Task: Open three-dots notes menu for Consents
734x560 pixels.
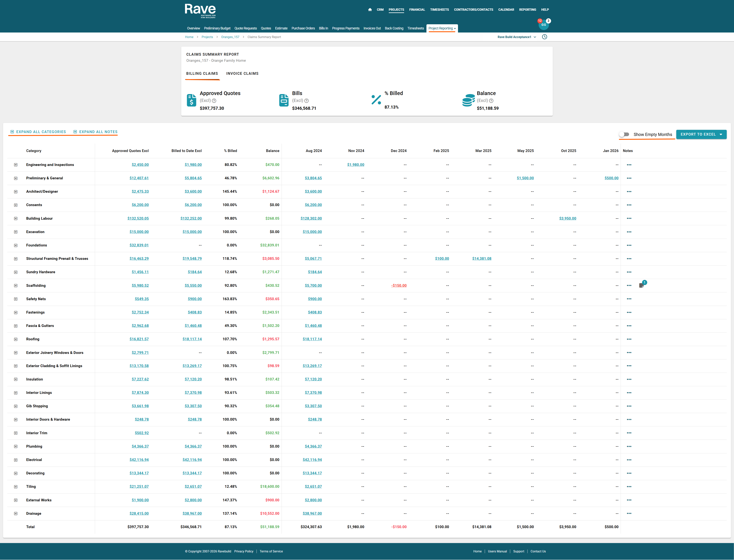Action: point(629,205)
